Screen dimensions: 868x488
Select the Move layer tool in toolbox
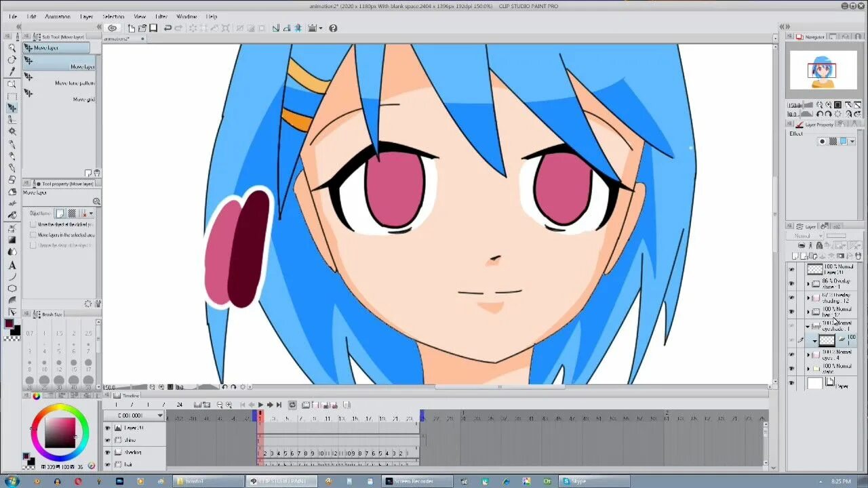12,108
